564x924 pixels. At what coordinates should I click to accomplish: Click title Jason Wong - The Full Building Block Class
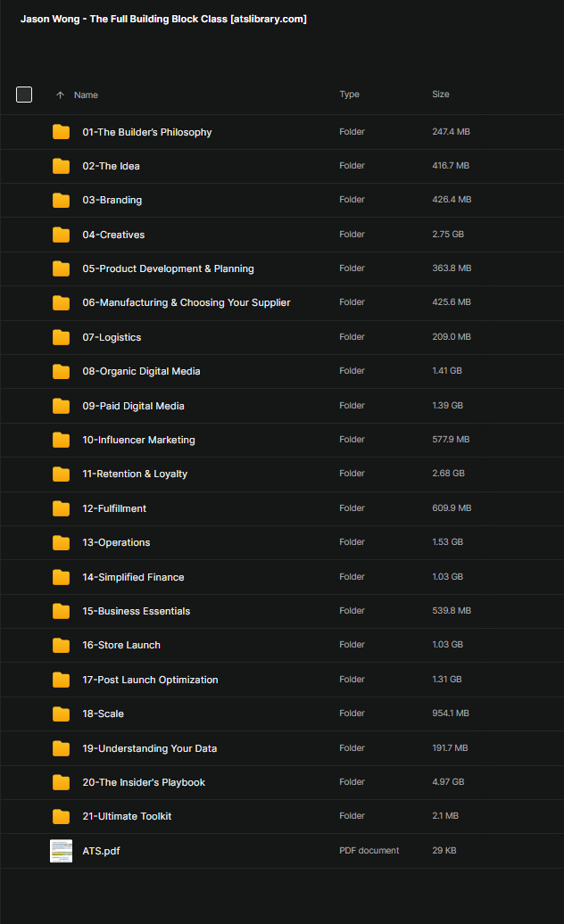(164, 19)
